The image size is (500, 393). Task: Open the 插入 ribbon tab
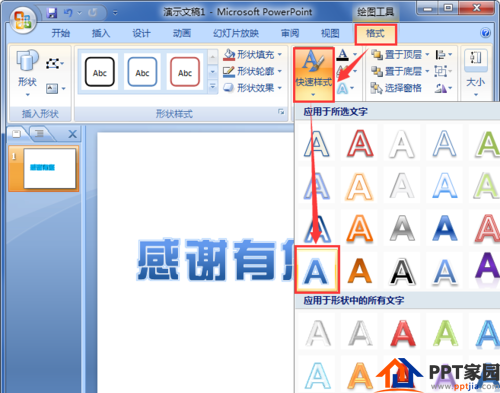tap(100, 33)
